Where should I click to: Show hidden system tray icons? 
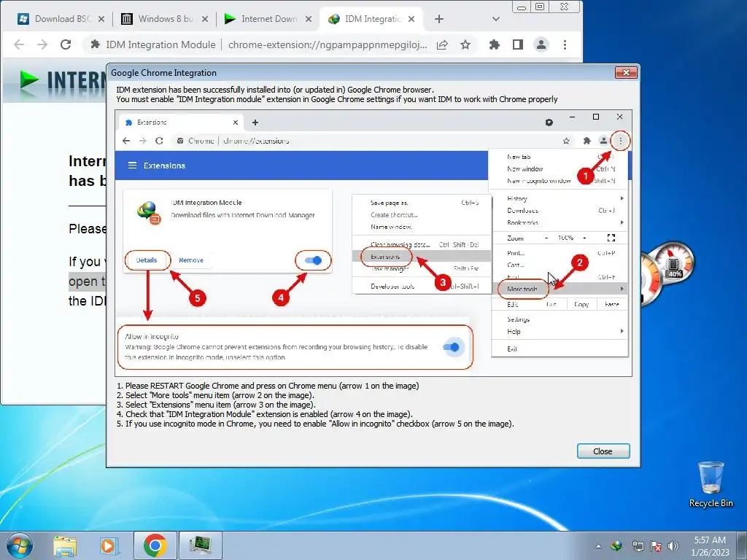[598, 546]
